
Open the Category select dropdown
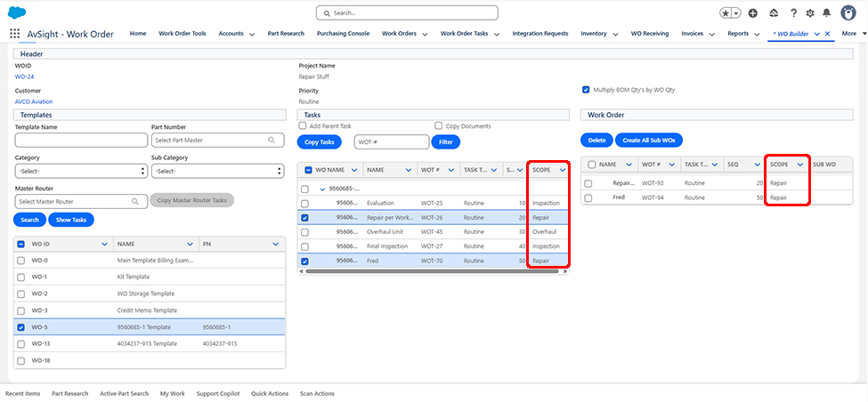81,172
